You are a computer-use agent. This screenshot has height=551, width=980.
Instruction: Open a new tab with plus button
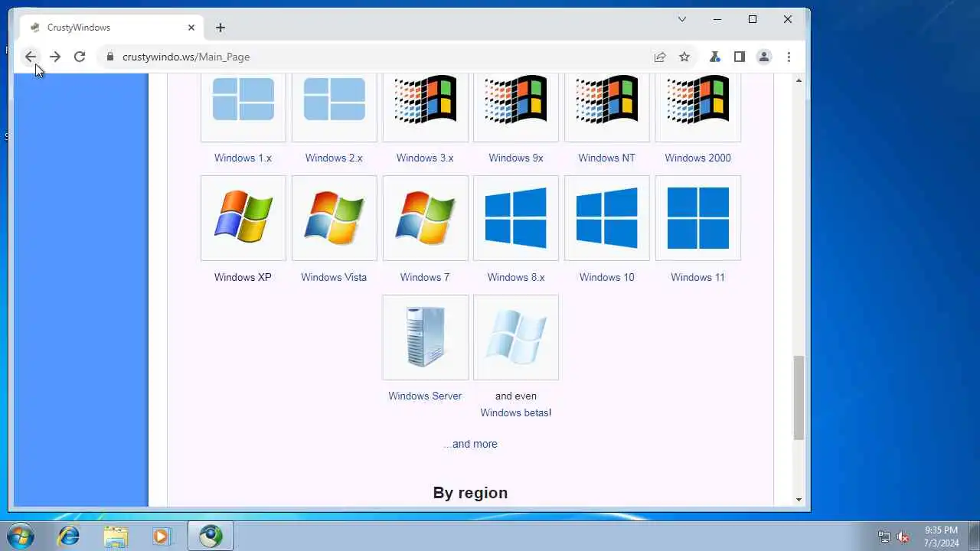click(220, 28)
